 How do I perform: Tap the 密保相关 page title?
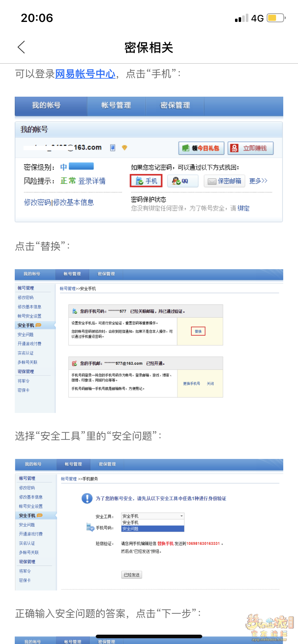149,47
